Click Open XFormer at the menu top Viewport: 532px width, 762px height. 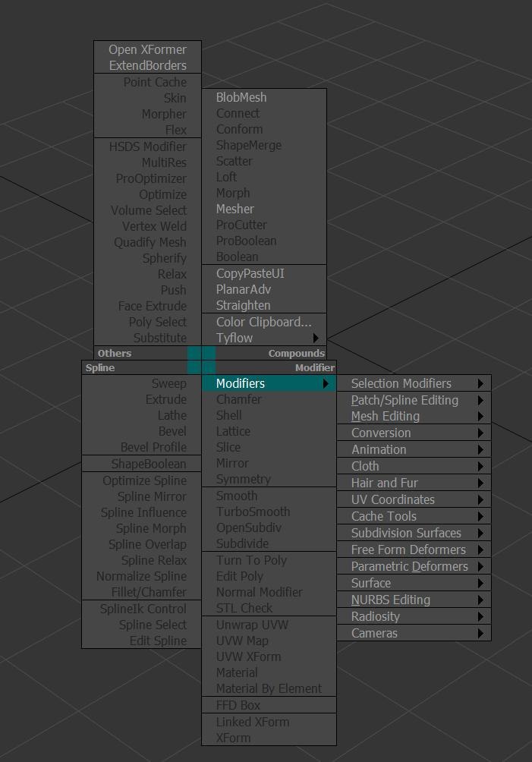[147, 49]
